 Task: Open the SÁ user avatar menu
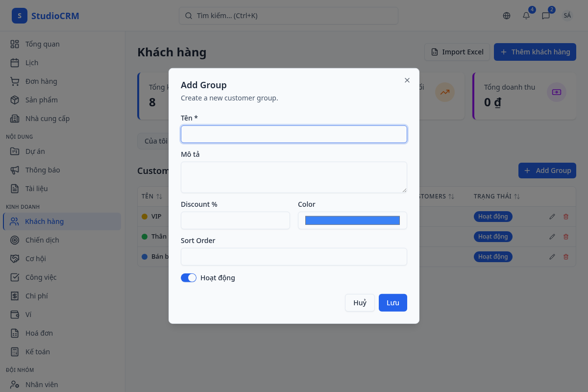567,16
